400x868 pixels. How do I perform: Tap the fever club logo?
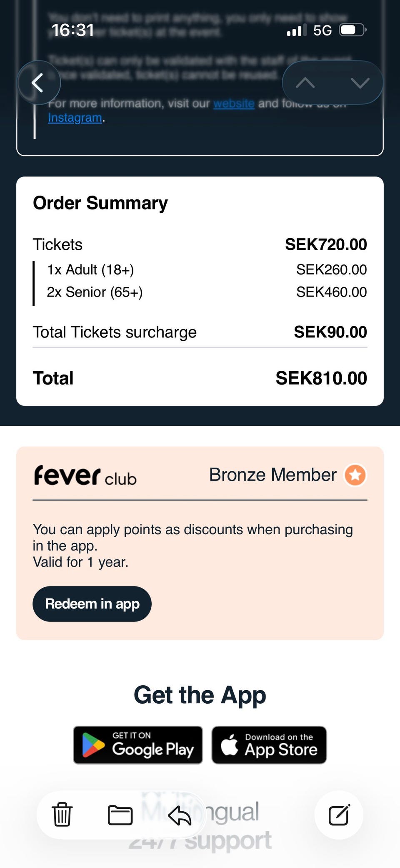pos(85,476)
